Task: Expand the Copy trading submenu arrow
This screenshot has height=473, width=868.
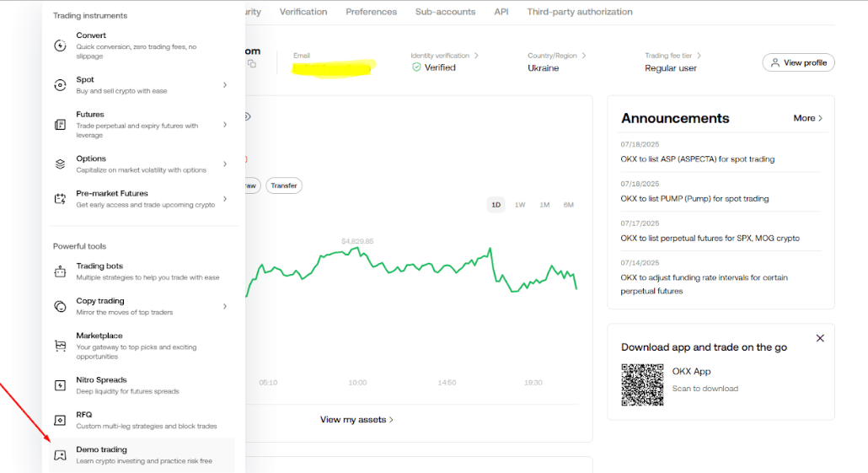Action: 225,306
